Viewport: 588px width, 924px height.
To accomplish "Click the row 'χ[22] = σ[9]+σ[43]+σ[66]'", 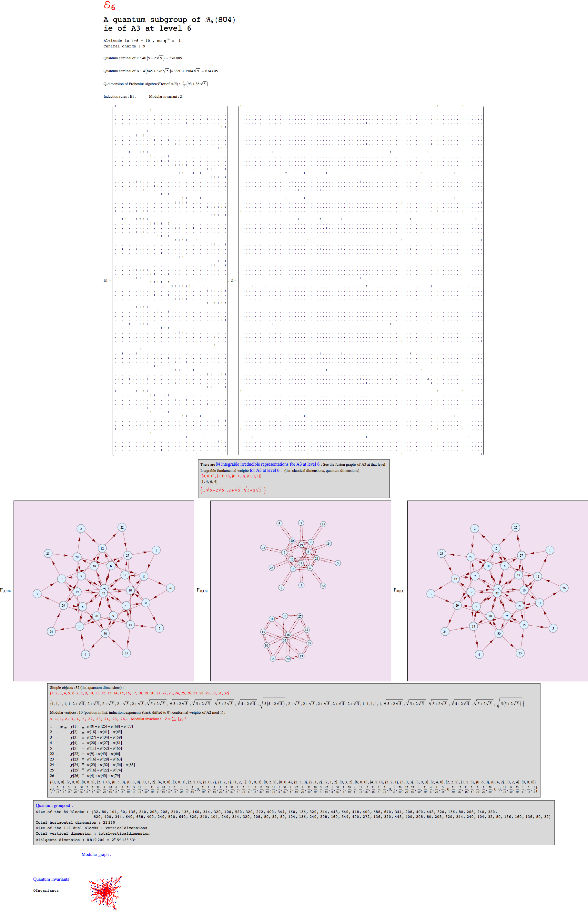I will [85, 754].
